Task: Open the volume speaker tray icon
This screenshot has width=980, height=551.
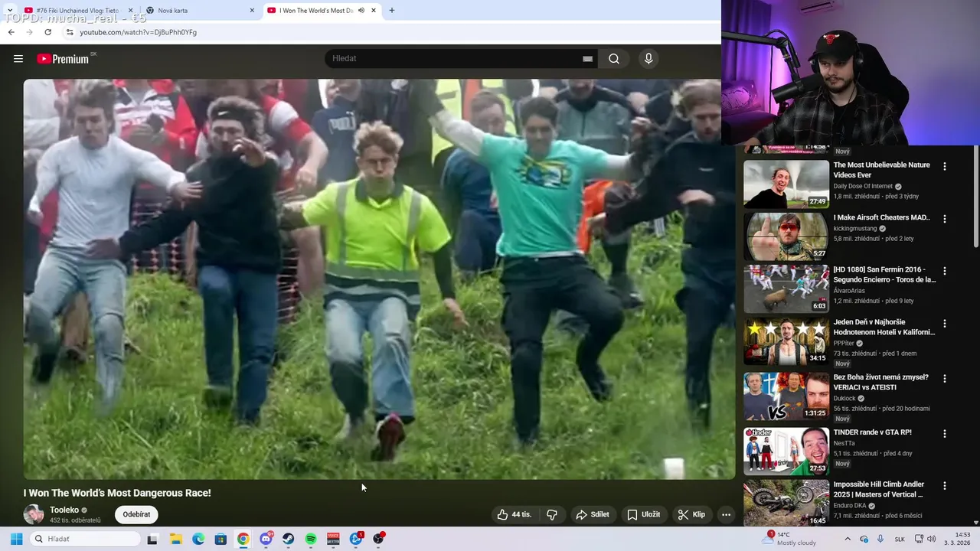Action: tap(932, 539)
